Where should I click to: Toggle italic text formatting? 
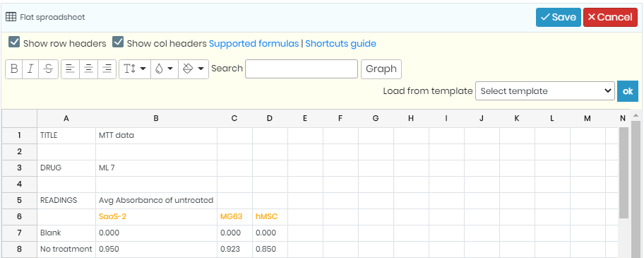[x=30, y=69]
